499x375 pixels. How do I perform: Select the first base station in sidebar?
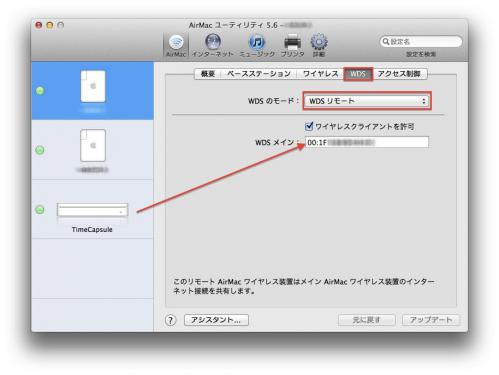92,91
